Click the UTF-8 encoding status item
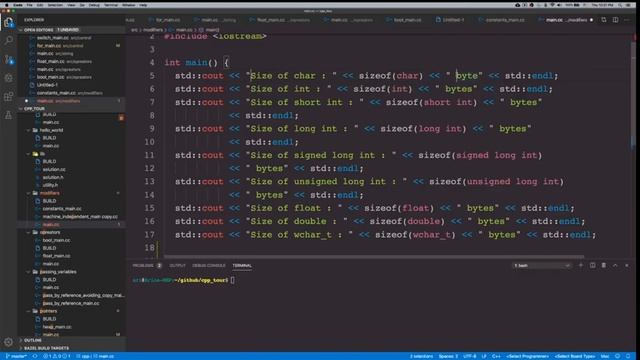The width and height of the screenshot is (640, 360). pos(470,356)
